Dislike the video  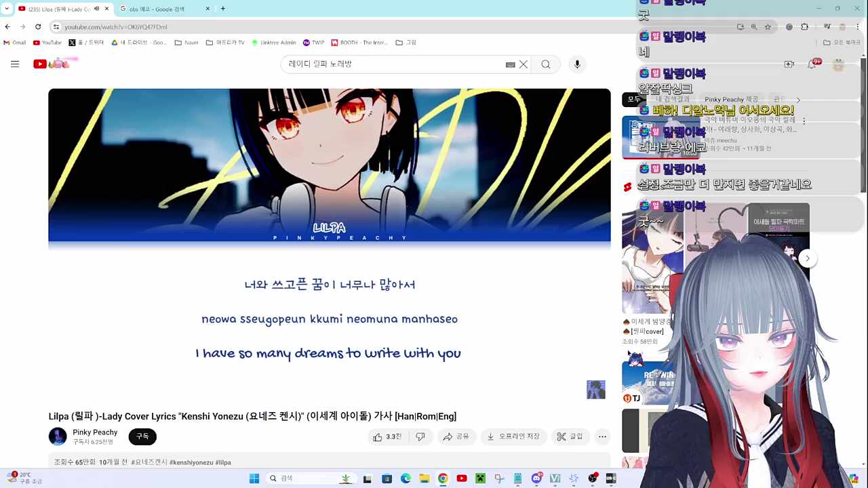pyautogui.click(x=420, y=437)
